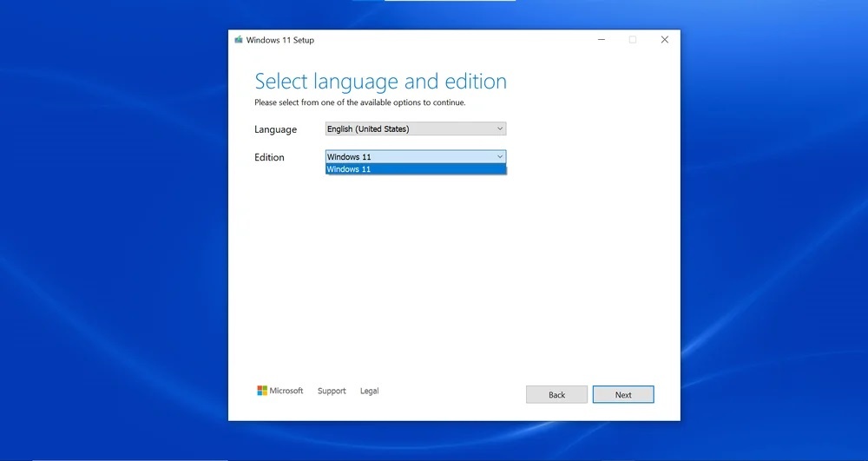This screenshot has height=461, width=868.
Task: Open the Legal link
Action: click(x=369, y=391)
